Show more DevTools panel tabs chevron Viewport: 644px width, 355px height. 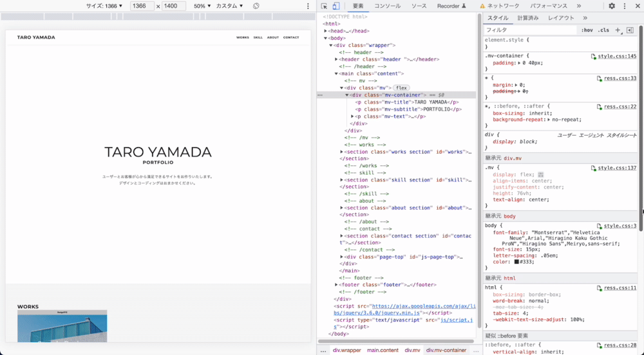point(579,6)
